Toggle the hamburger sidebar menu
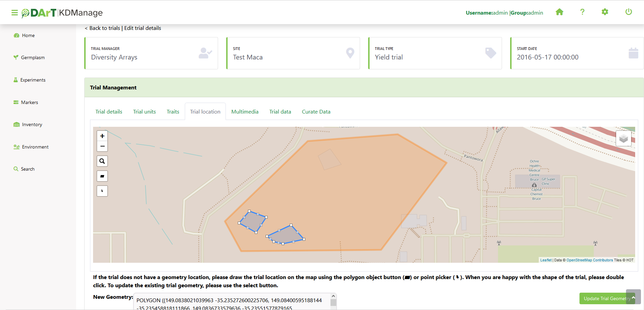This screenshot has height=310, width=644. pos(15,13)
